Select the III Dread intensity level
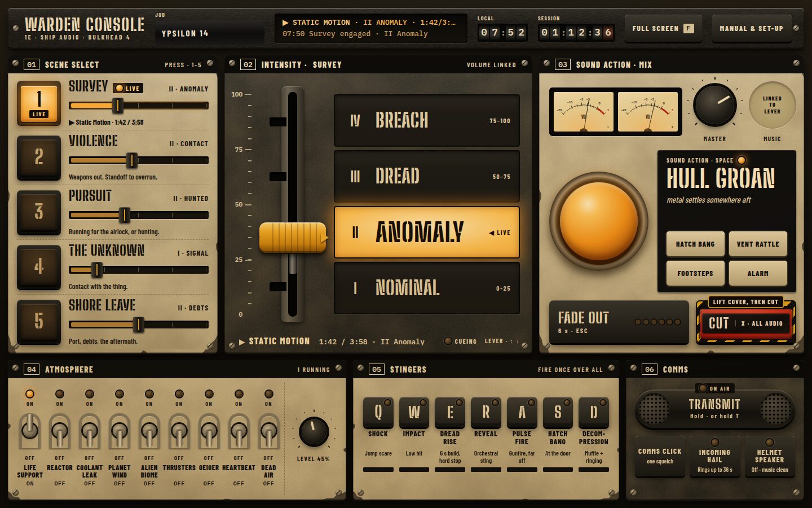The height and width of the screenshot is (508, 812). coord(427,176)
